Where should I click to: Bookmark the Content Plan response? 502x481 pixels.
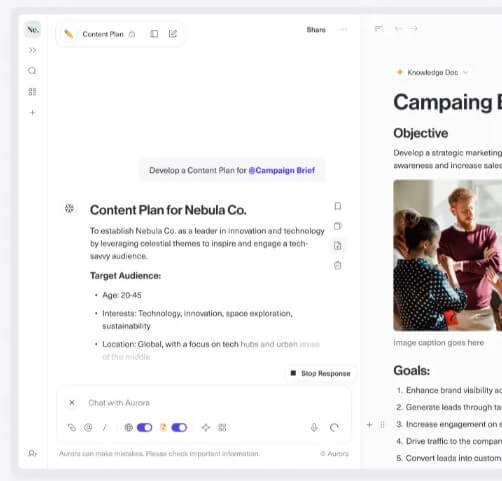[x=338, y=206]
